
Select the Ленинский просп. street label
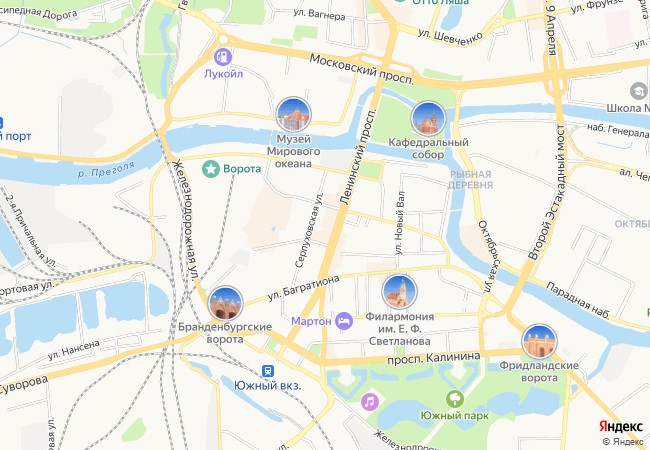coord(357,157)
